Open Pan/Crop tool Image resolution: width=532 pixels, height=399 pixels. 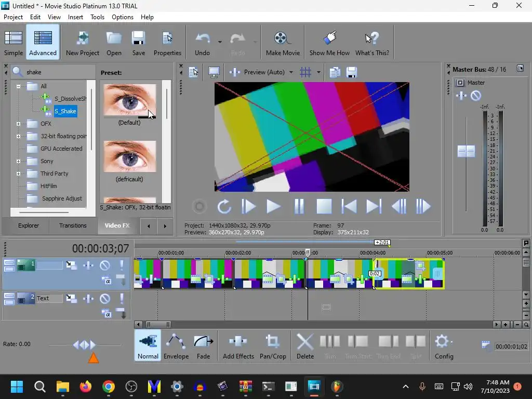click(x=273, y=346)
